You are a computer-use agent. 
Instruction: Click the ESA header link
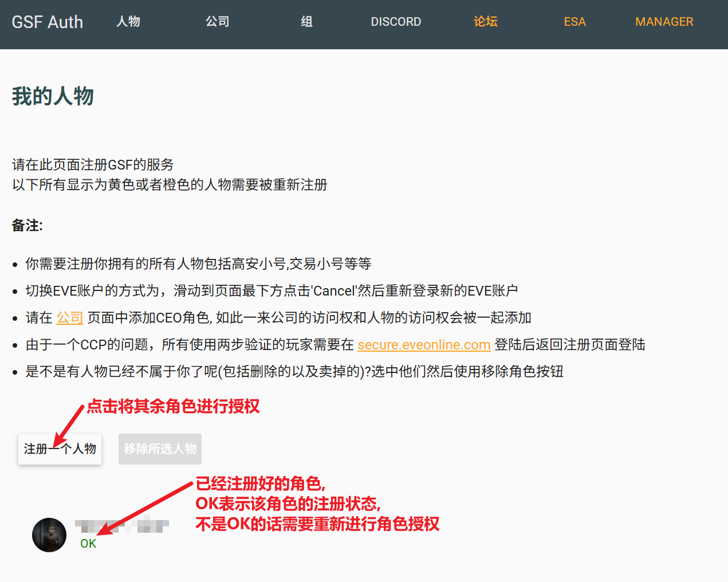point(574,22)
